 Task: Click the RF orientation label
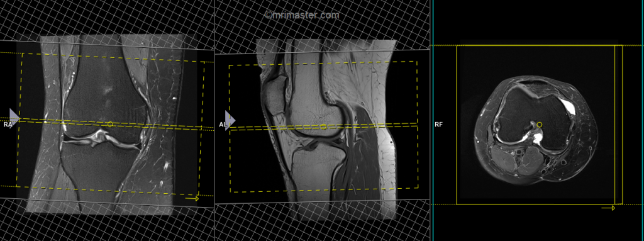tap(438, 124)
